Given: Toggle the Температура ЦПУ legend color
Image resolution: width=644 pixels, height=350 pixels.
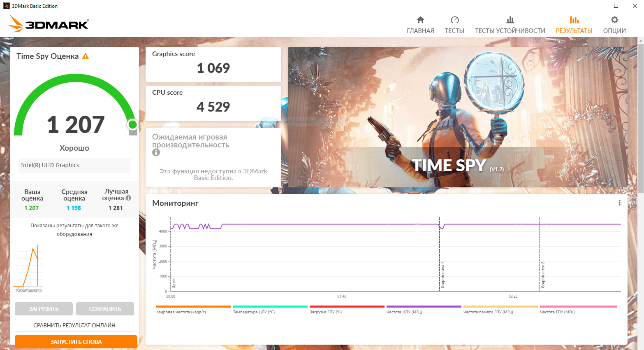Looking at the screenshot, I should [x=270, y=306].
